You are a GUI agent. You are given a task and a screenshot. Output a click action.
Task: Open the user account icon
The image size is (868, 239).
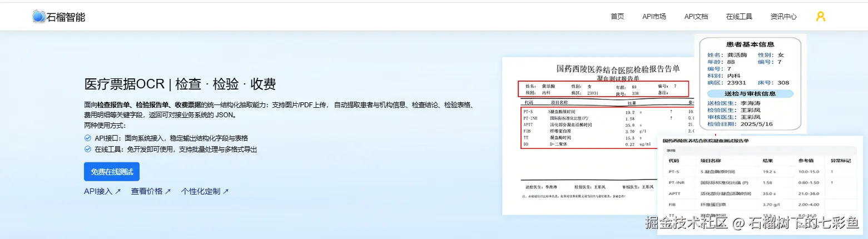820,17
